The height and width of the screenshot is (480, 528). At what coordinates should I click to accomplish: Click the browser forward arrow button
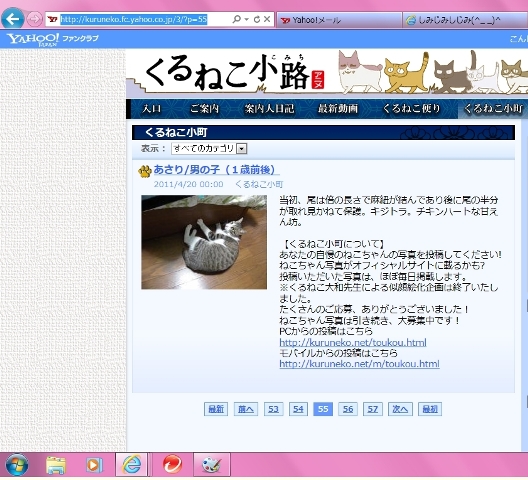[x=34, y=19]
